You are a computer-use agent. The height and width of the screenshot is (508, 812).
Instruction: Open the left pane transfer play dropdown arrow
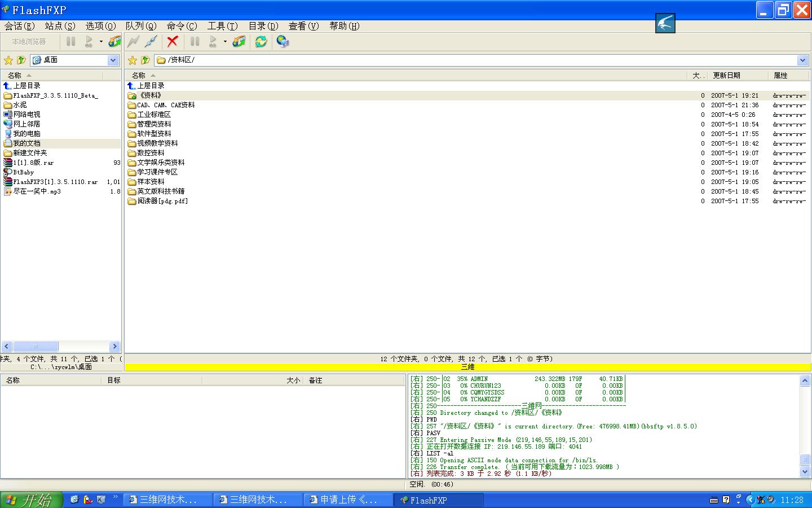[x=101, y=41]
